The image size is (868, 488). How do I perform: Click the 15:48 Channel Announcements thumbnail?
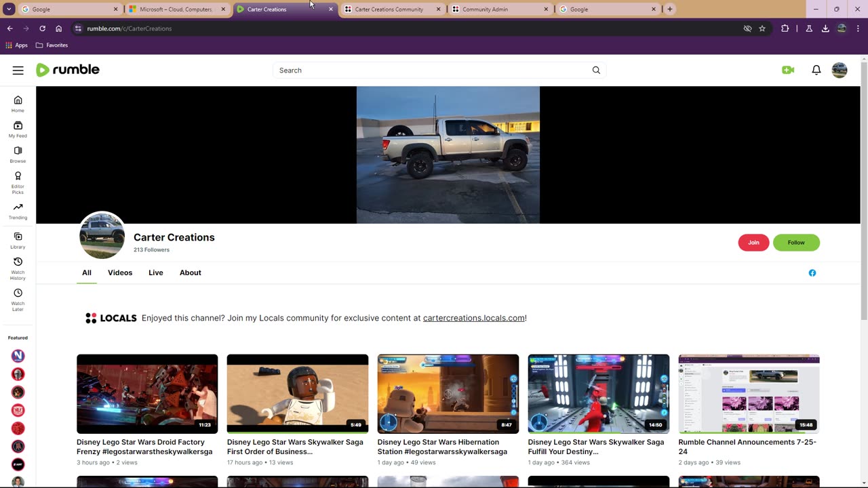(749, 394)
